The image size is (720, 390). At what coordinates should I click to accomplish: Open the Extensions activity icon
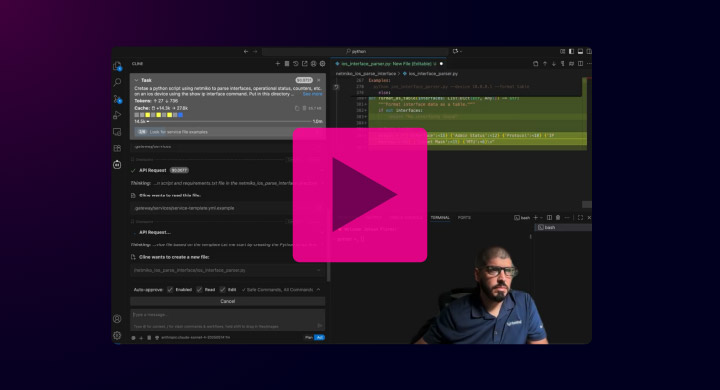point(117,148)
